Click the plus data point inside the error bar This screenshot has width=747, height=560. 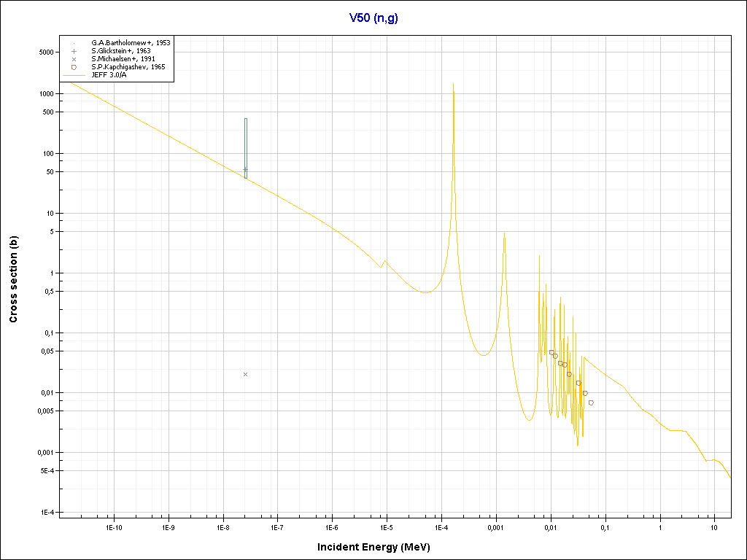[245, 170]
